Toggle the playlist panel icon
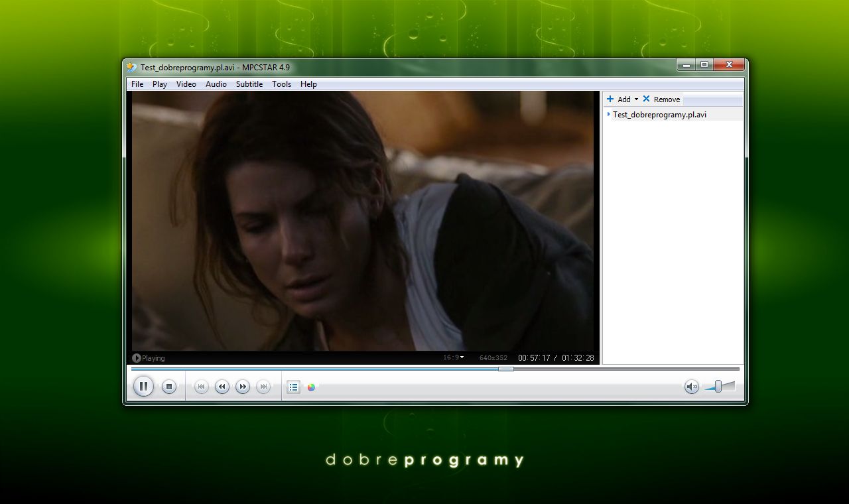Screen dimensions: 849x504 point(293,387)
